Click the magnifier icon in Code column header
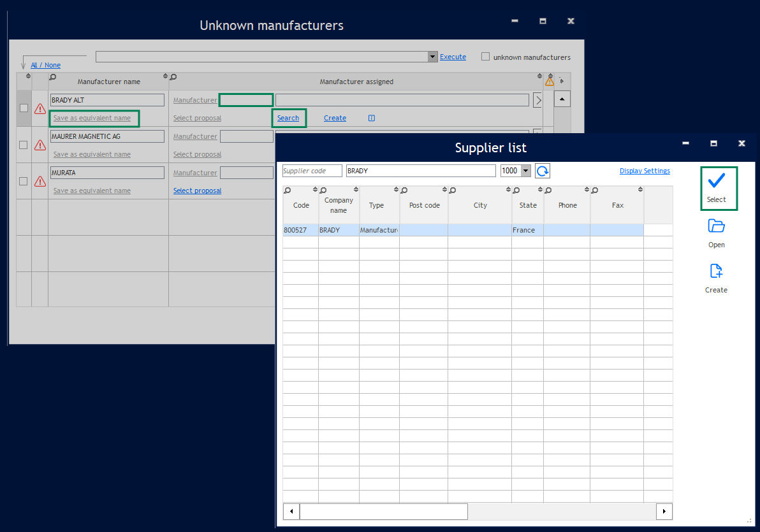 [x=288, y=190]
